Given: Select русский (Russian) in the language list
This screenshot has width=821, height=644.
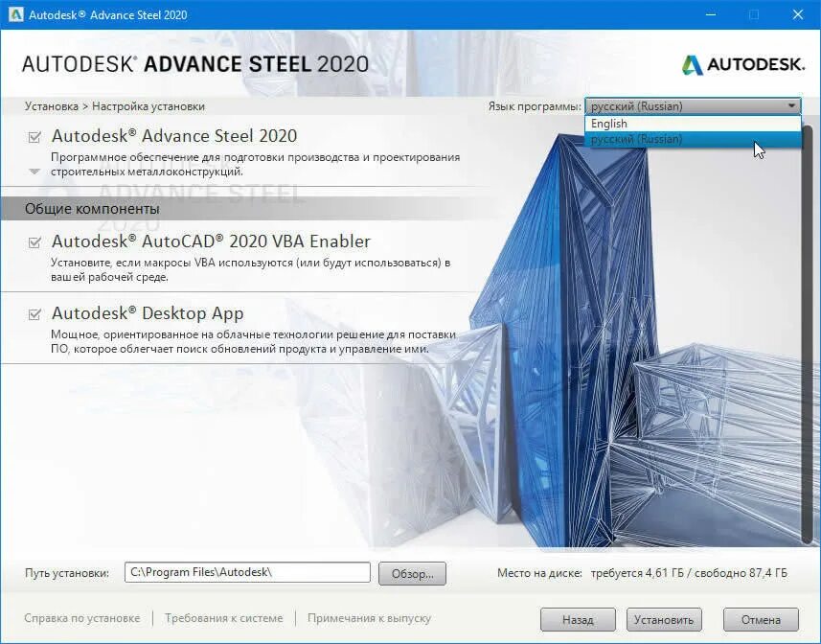Looking at the screenshot, I should 693,139.
